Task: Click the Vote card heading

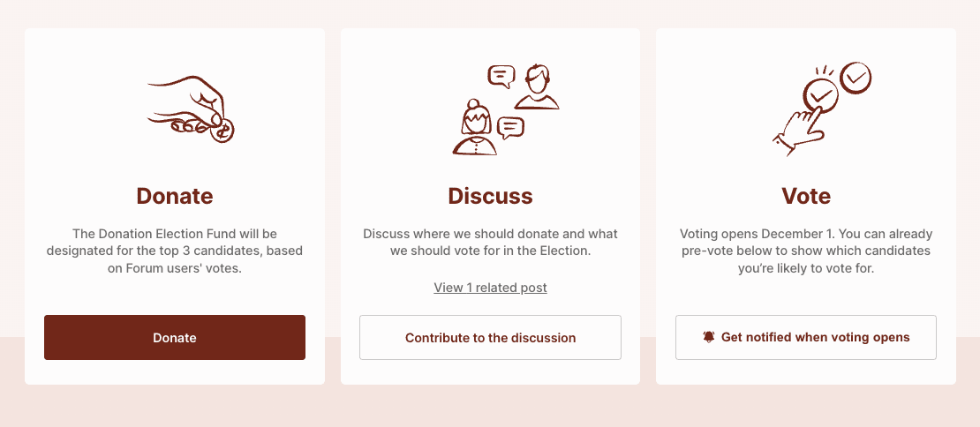Action: [806, 196]
